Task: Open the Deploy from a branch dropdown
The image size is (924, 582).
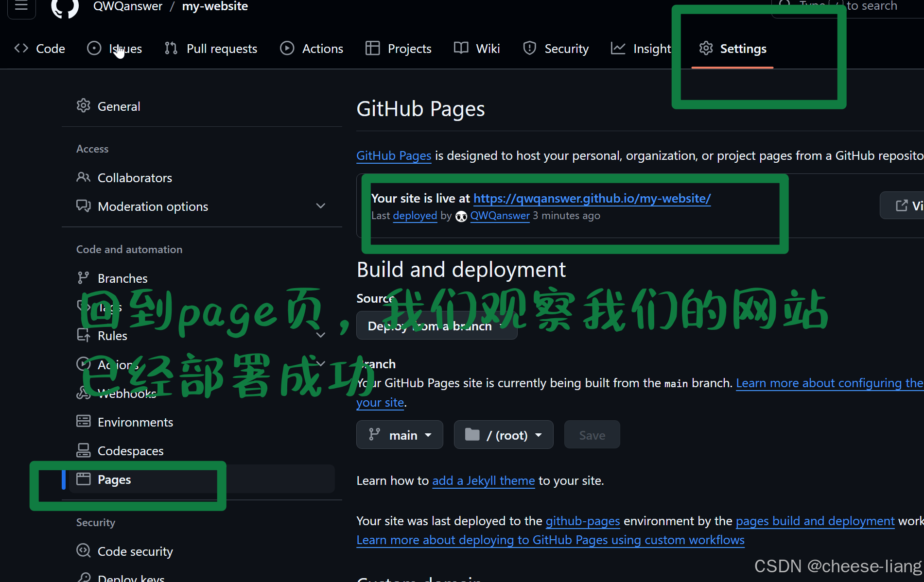Action: pos(436,325)
